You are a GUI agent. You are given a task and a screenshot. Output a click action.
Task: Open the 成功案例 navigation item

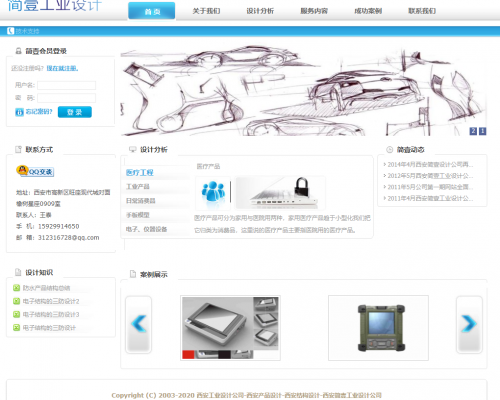pyautogui.click(x=368, y=11)
